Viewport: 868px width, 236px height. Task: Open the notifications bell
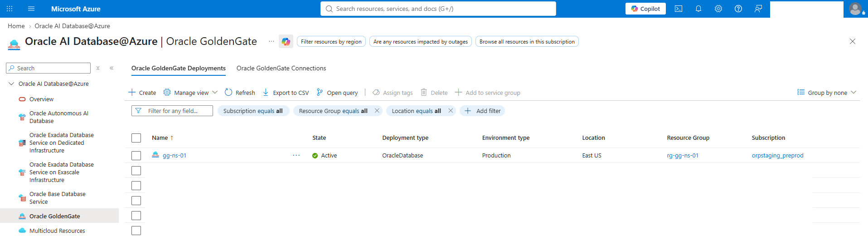click(698, 9)
